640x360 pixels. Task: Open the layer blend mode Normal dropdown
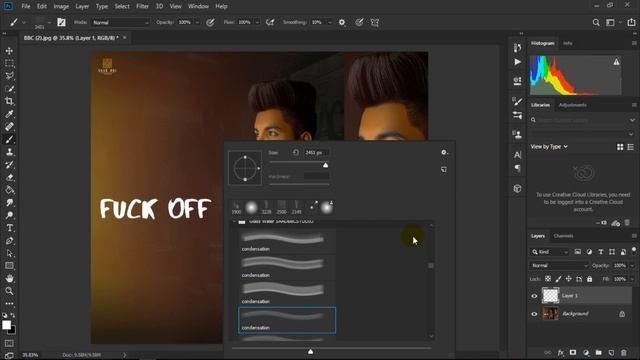(559, 266)
